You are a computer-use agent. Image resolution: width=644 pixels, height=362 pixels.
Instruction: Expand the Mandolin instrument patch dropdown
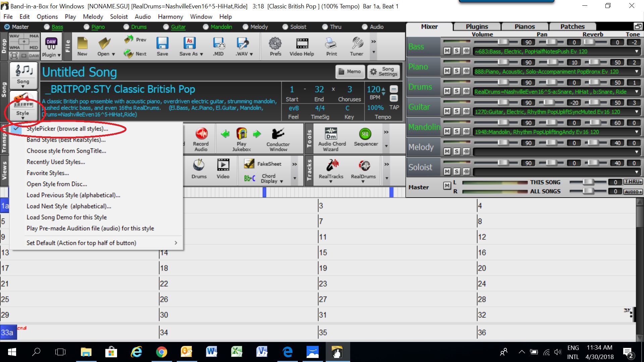coord(636,132)
